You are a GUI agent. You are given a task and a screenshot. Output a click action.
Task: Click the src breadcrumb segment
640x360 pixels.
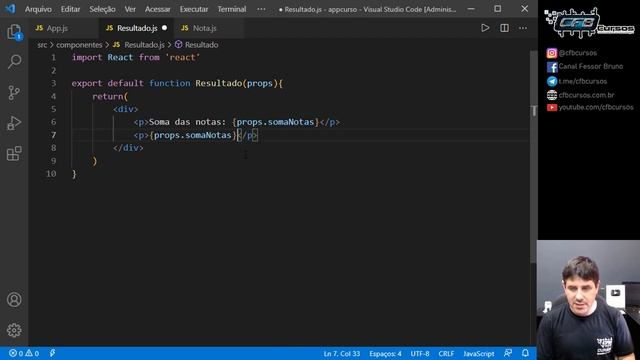pyautogui.click(x=42, y=44)
